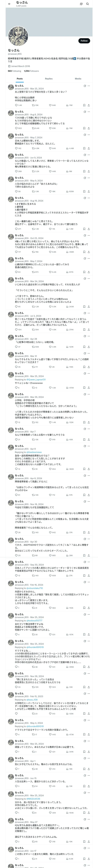Image resolution: width=98 pixels, height=868 pixels.
Task: Click the circular icon beside the search icon
Action: click(x=81, y=4)
